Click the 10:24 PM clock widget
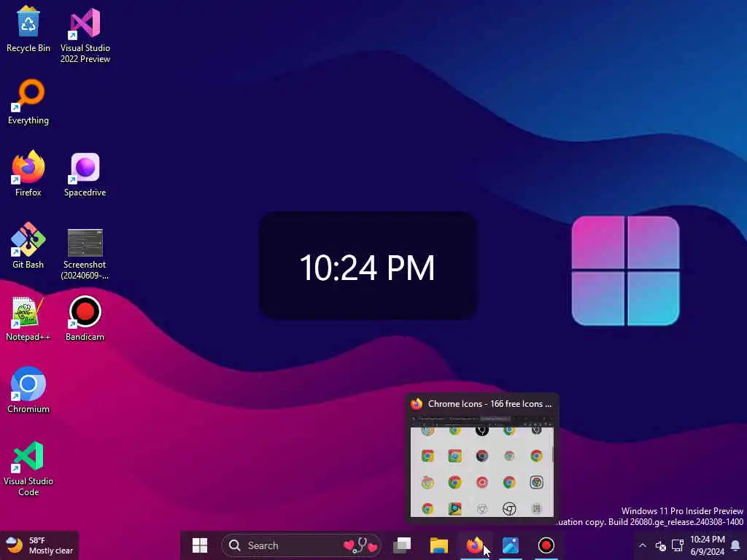Screen dimensions: 747x560 368,265
